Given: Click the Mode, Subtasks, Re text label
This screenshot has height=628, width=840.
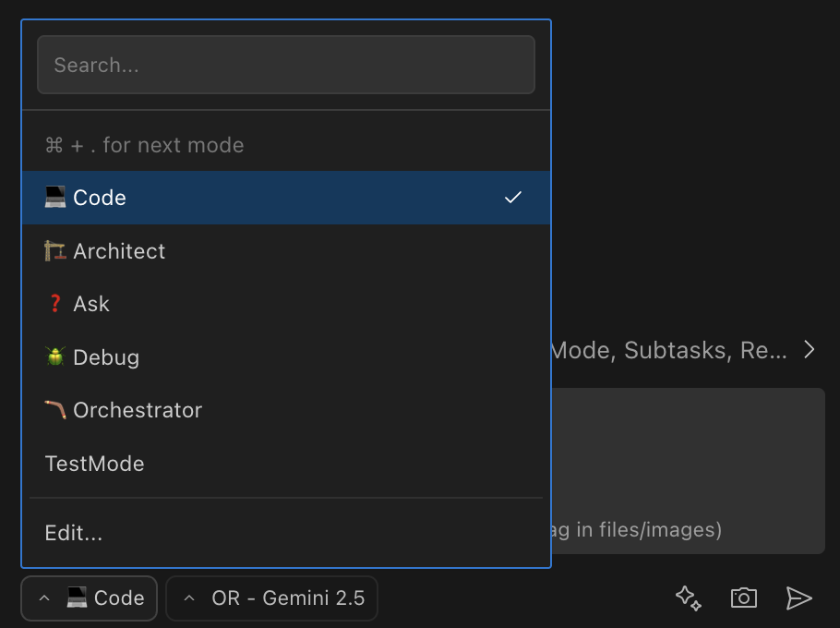Looking at the screenshot, I should tap(674, 350).
